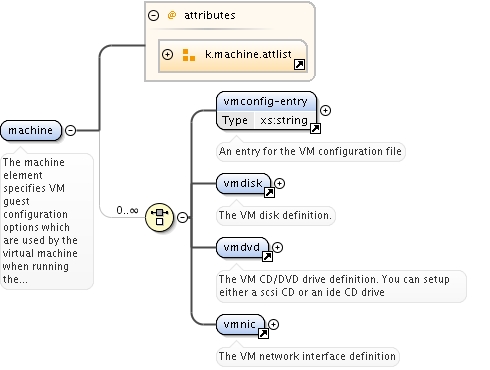The height and width of the screenshot is (370, 490).
Task: Collapse the machine element node
Action: coord(70,130)
